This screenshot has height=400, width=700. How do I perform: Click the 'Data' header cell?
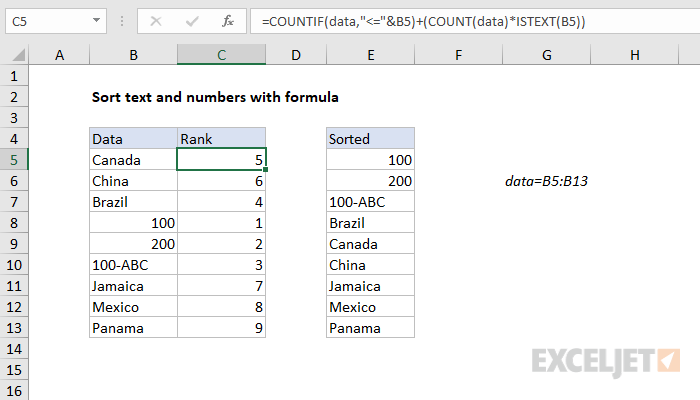133,139
